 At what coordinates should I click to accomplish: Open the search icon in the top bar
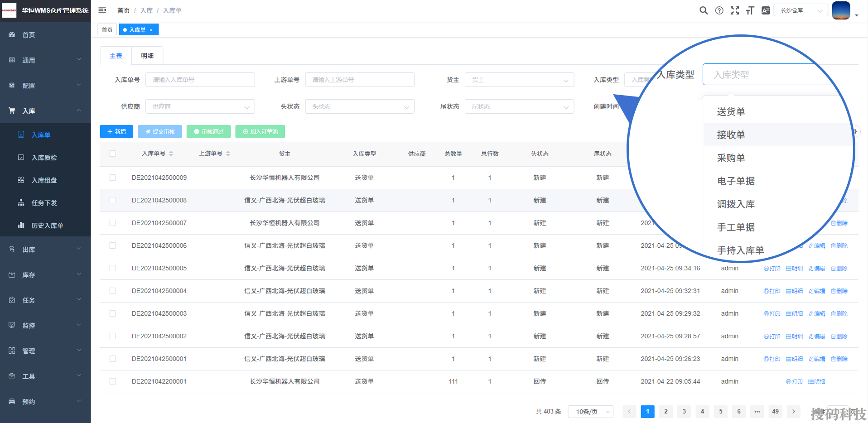pyautogui.click(x=704, y=10)
